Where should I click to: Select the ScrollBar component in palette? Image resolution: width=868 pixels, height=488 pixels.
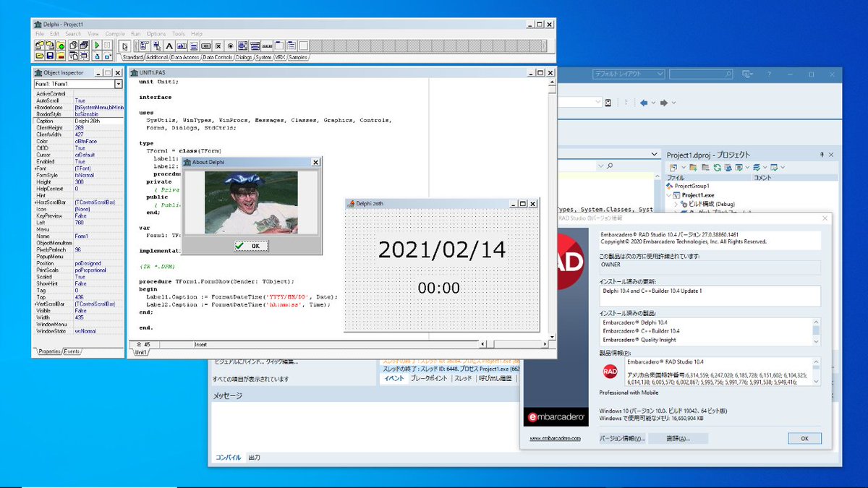coord(267,46)
